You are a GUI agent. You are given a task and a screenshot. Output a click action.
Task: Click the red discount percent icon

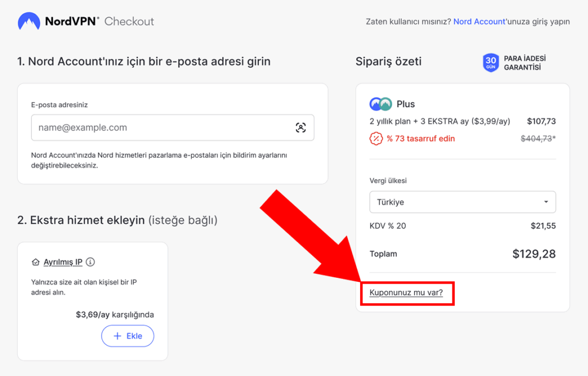(x=376, y=138)
